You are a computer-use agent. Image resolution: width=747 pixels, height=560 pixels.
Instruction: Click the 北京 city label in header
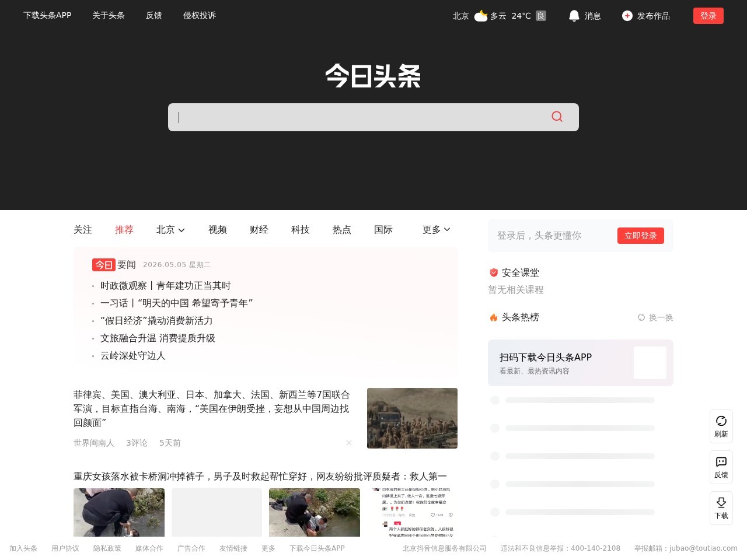pos(461,16)
